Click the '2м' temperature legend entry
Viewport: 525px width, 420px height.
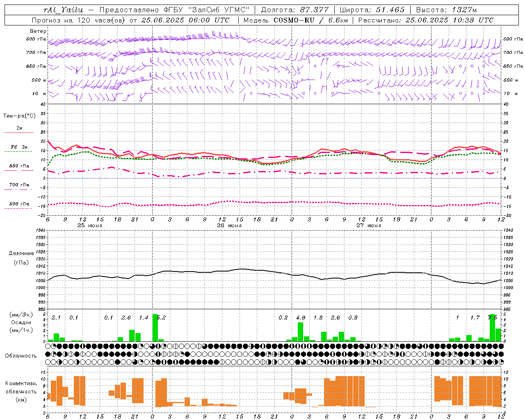click(19, 128)
